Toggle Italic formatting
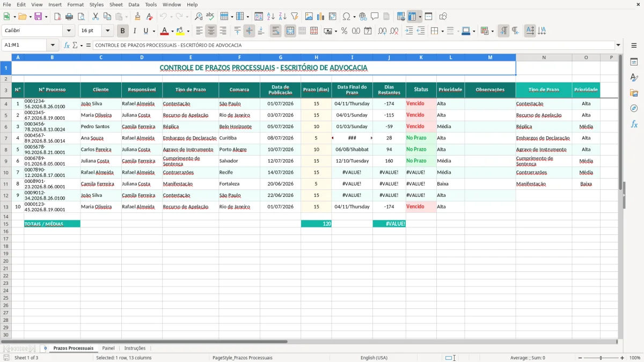This screenshot has width=644, height=362. click(134, 31)
